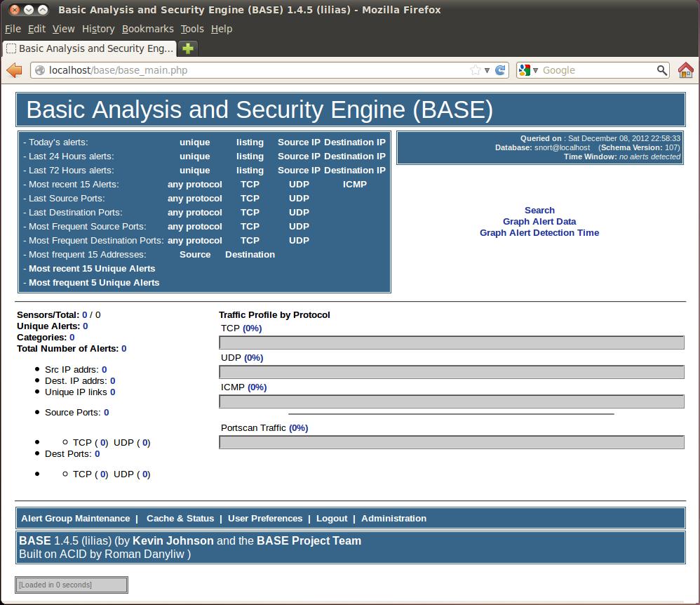This screenshot has width=700, height=605.
Task: Open Last Destination Ports UDP link
Action: tap(299, 212)
